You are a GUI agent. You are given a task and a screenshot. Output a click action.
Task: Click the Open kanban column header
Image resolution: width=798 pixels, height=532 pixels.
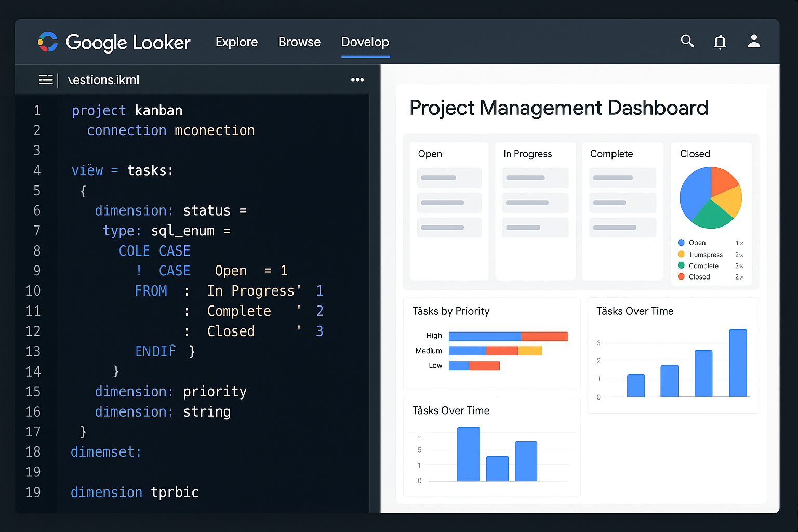(430, 154)
